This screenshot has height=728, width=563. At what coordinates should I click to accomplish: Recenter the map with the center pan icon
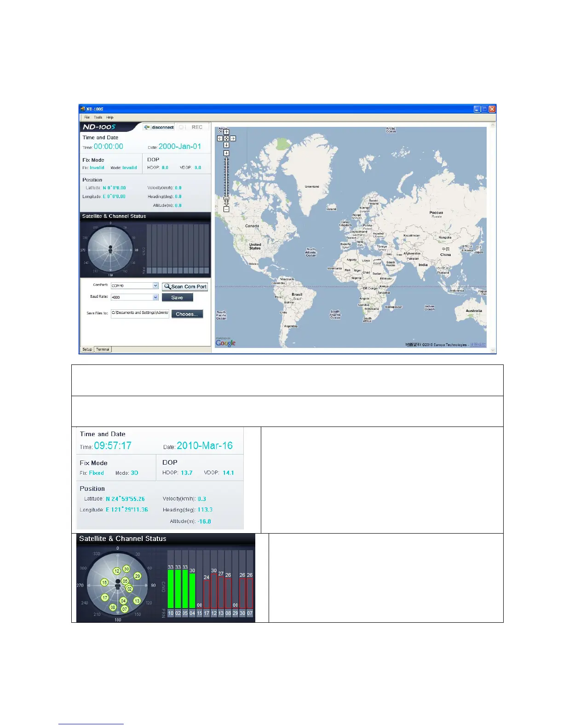(x=226, y=138)
